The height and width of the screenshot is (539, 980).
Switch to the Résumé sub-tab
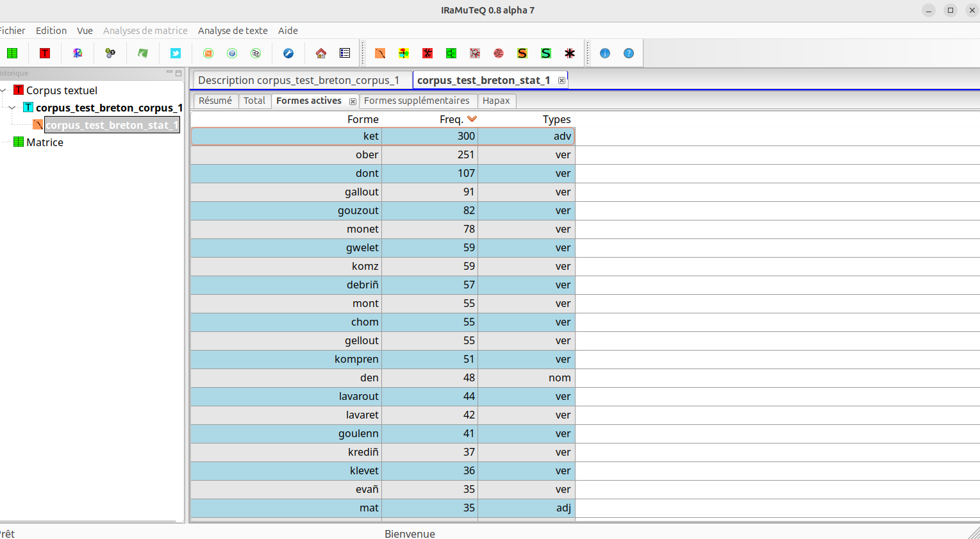click(215, 101)
